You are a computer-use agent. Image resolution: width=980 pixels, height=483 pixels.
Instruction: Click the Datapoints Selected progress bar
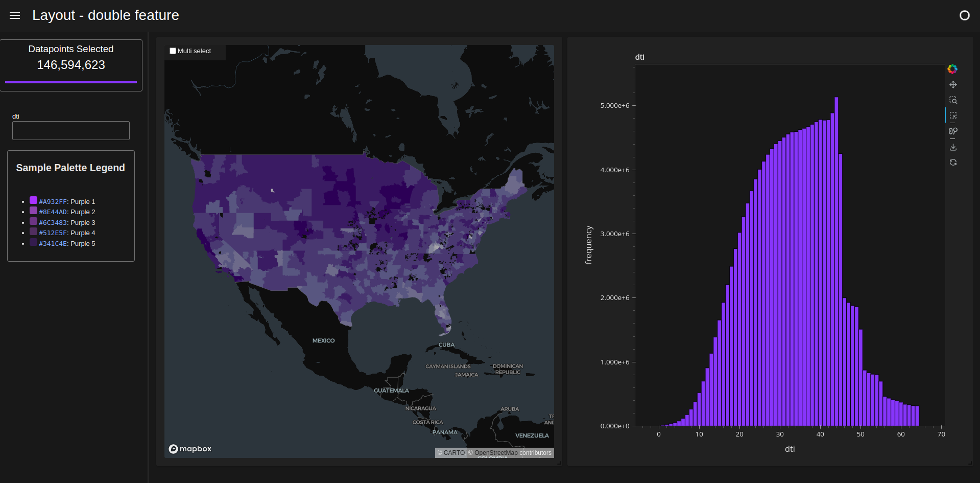tap(71, 82)
